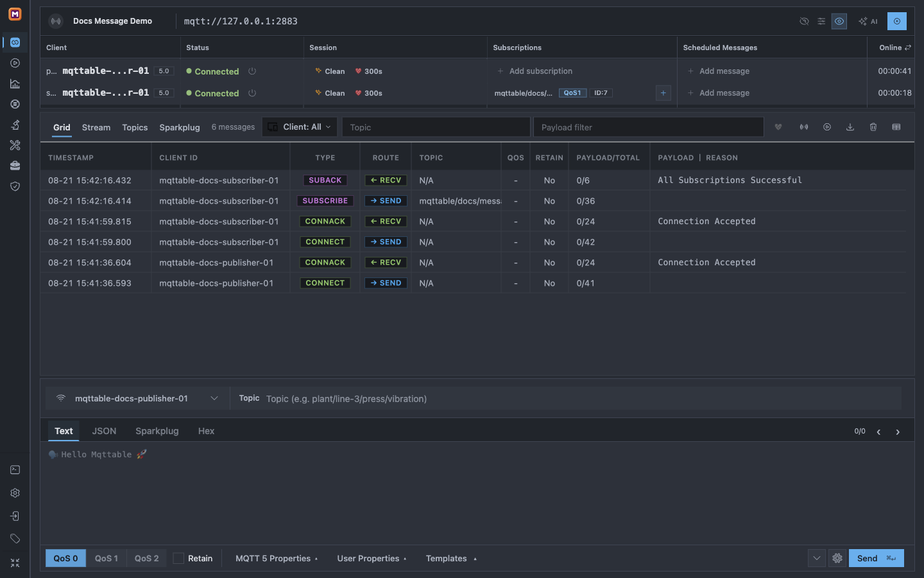This screenshot has width=924, height=578.
Task: Expand MQTT 5 Properties
Action: pyautogui.click(x=277, y=558)
